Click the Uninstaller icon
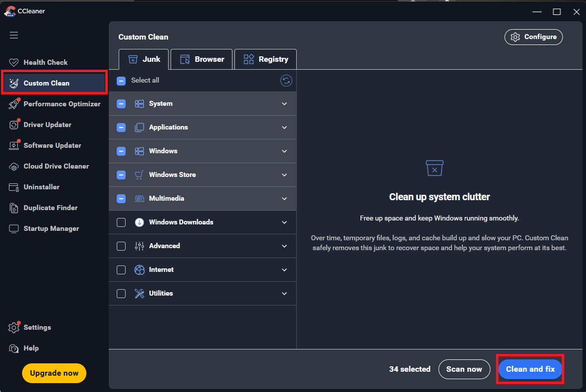586x392 pixels. point(14,187)
